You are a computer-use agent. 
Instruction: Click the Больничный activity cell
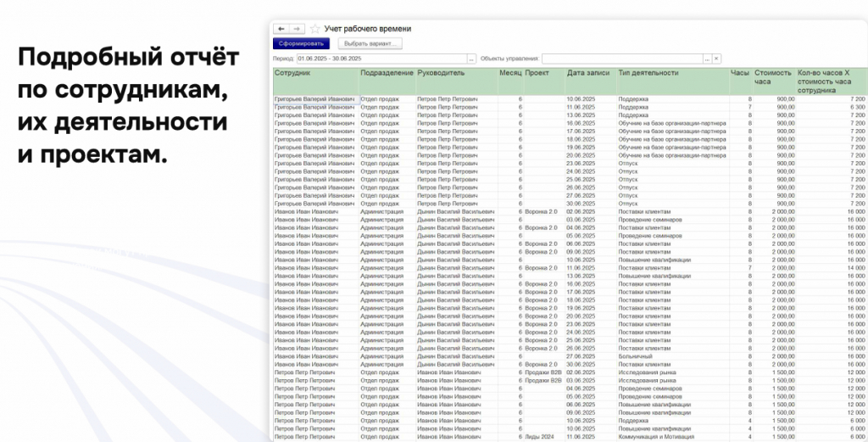point(634,356)
